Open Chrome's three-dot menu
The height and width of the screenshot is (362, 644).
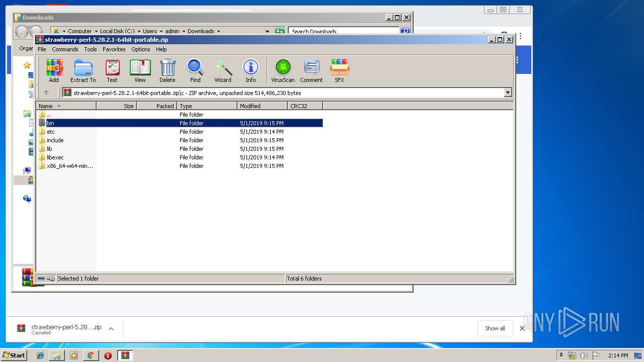[520, 36]
